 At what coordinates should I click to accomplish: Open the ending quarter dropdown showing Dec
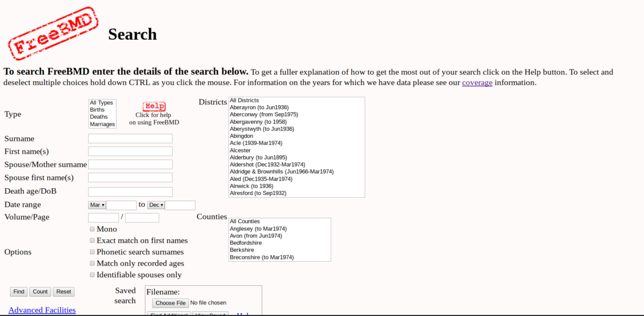[156, 205]
